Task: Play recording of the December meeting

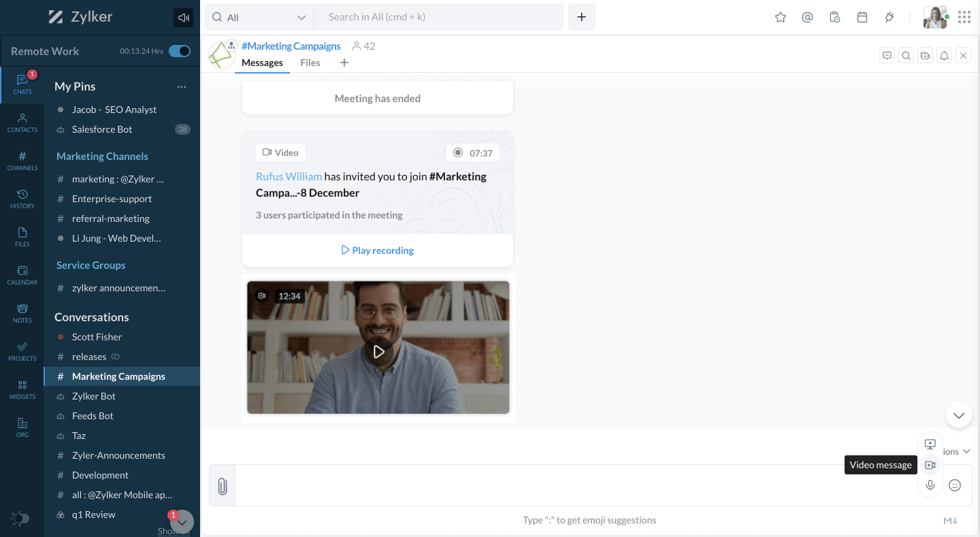Action: click(x=377, y=250)
